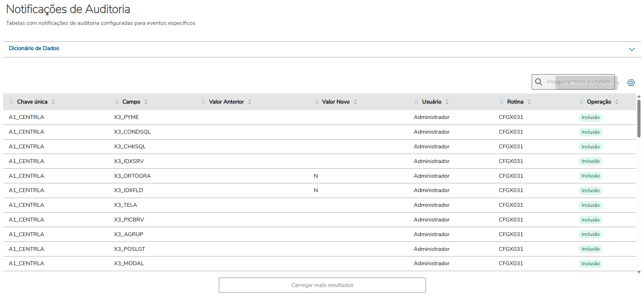The image size is (644, 296).
Task: Click the search magnifier icon
Action: click(539, 82)
